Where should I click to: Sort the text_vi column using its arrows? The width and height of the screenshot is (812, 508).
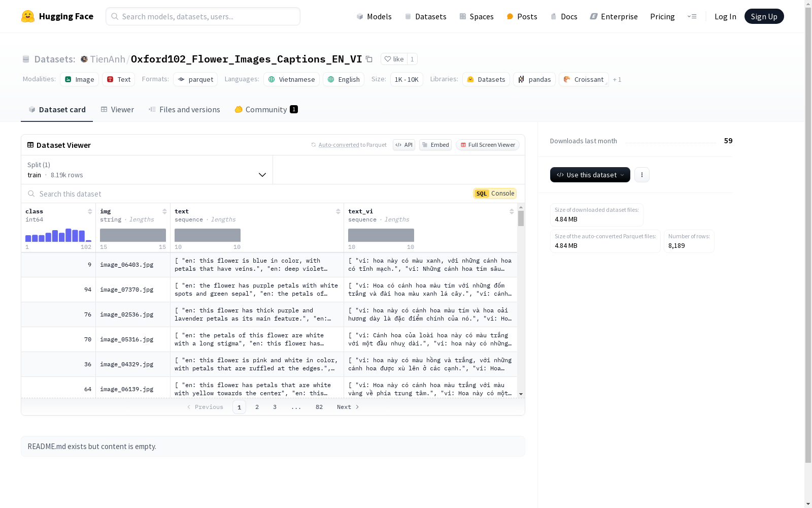512,211
